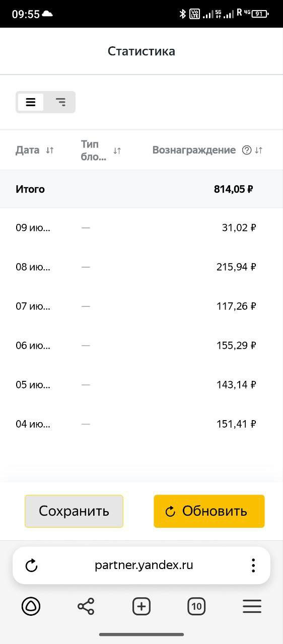This screenshot has height=644, width=283.
Task: Switch to tree grouped view toggle
Action: coord(60,102)
